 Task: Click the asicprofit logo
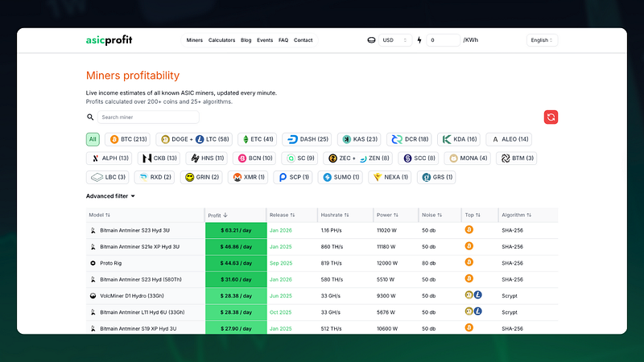(x=109, y=39)
